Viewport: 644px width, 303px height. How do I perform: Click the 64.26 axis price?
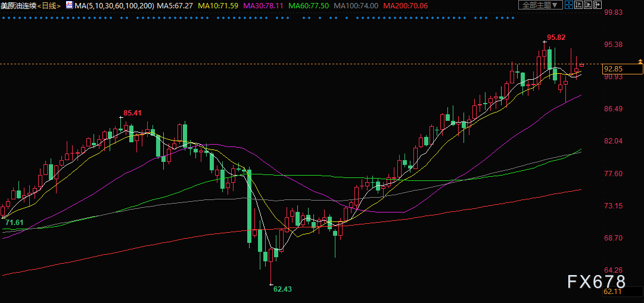614,270
